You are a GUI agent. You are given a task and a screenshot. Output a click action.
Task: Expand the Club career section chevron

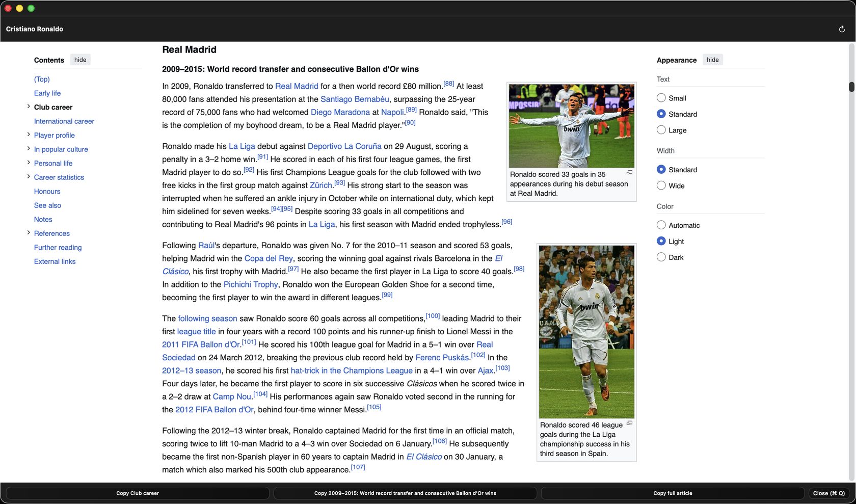pos(29,107)
